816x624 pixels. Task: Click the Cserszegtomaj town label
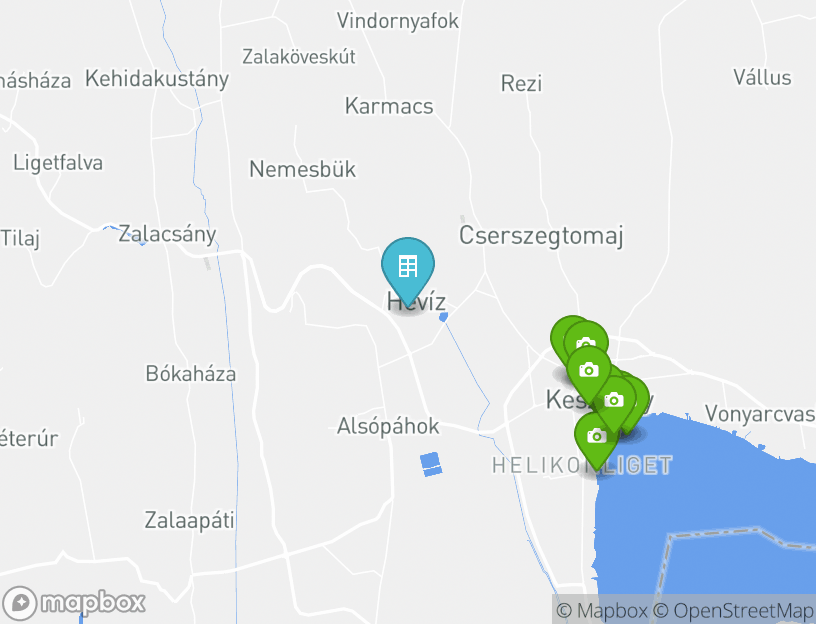(x=541, y=236)
